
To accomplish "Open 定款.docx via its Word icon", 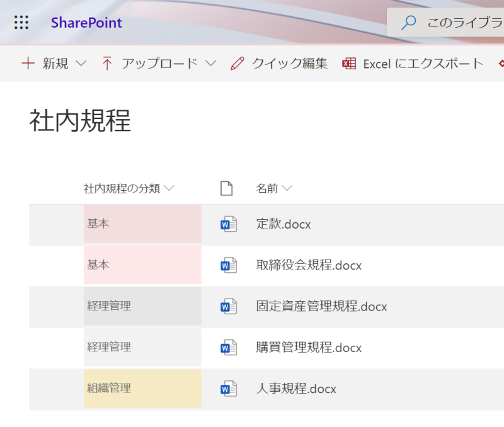I will click(227, 224).
